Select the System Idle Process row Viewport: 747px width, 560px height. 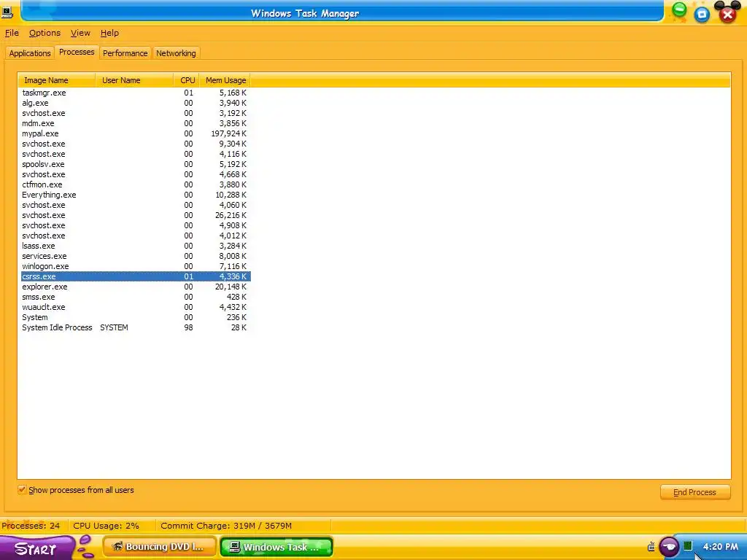(x=135, y=327)
